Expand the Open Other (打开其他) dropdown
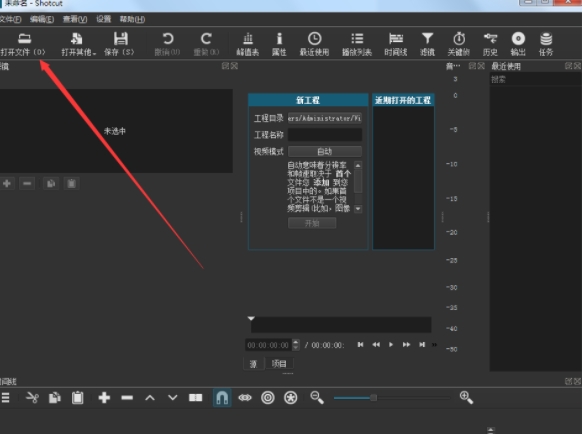 (78, 44)
